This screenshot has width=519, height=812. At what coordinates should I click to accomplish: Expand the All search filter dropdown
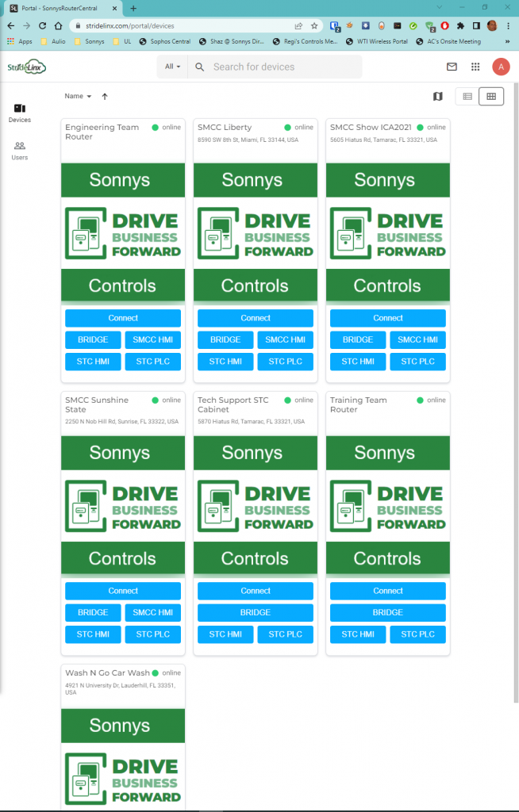172,67
